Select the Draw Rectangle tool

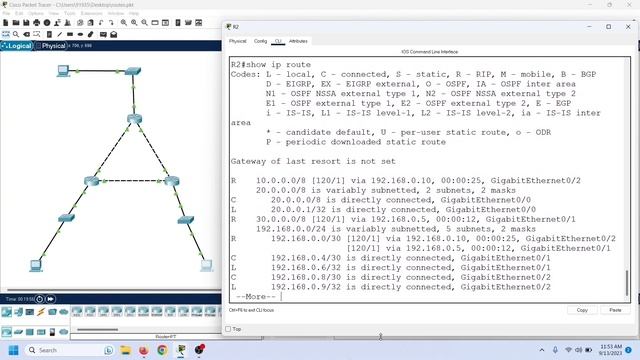pyautogui.click(x=70, y=35)
